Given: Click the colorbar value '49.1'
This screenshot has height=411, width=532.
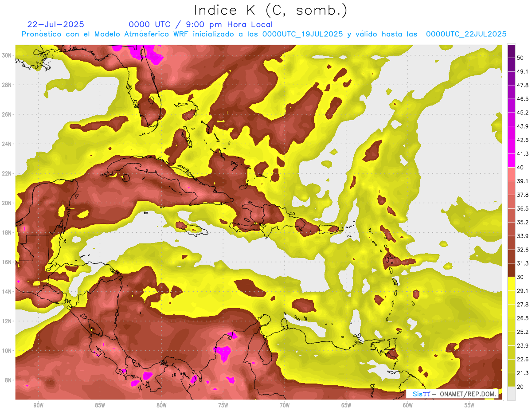Looking at the screenshot, I should [x=523, y=71].
